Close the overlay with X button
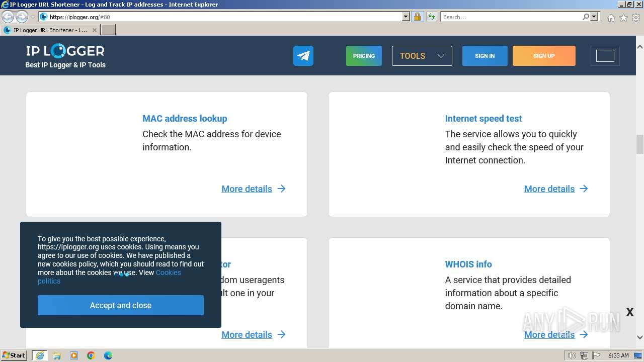The height and width of the screenshot is (362, 644). (629, 312)
